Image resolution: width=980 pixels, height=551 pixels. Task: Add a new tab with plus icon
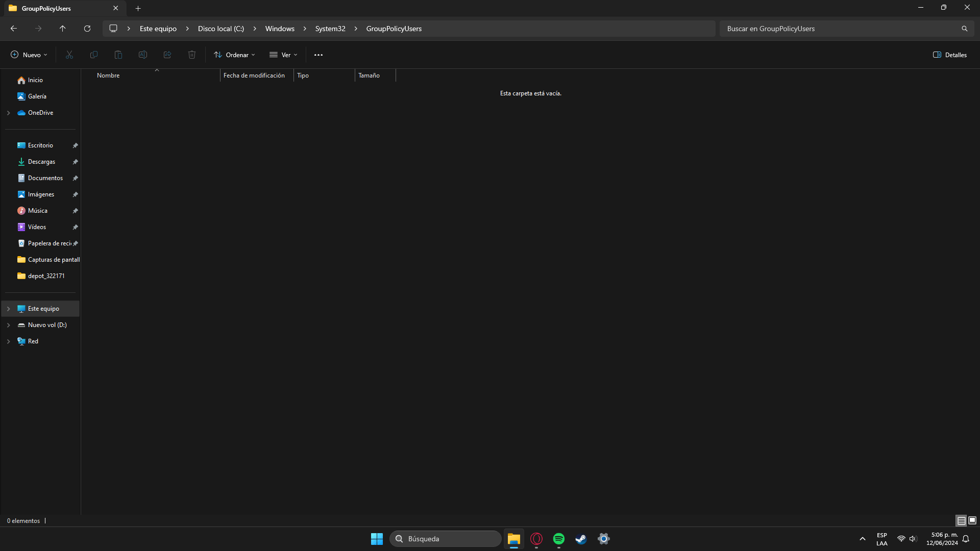(x=138, y=9)
